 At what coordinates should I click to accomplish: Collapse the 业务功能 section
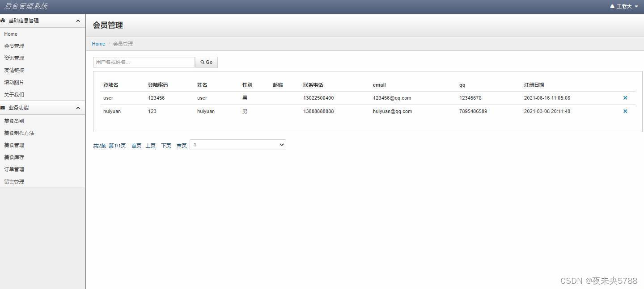[x=78, y=108]
